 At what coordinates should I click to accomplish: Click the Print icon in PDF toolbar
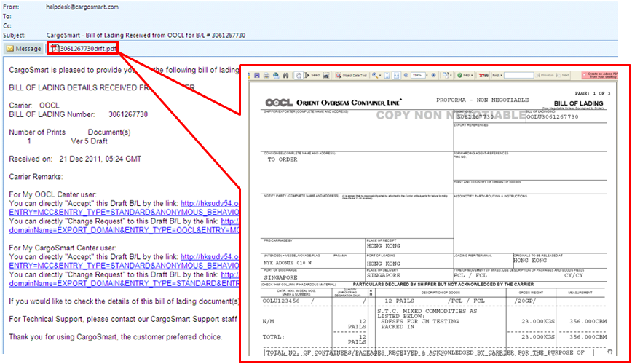click(265, 75)
